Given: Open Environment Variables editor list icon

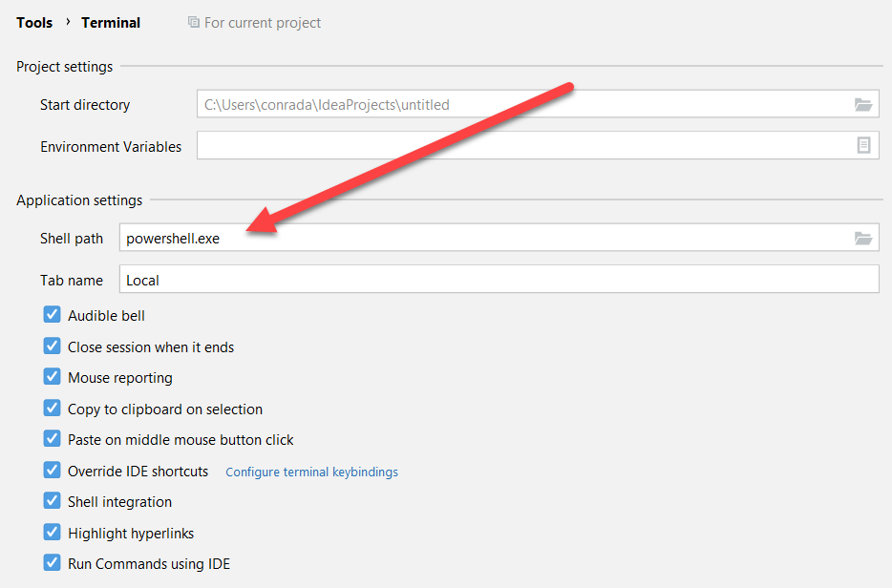Looking at the screenshot, I should (863, 146).
